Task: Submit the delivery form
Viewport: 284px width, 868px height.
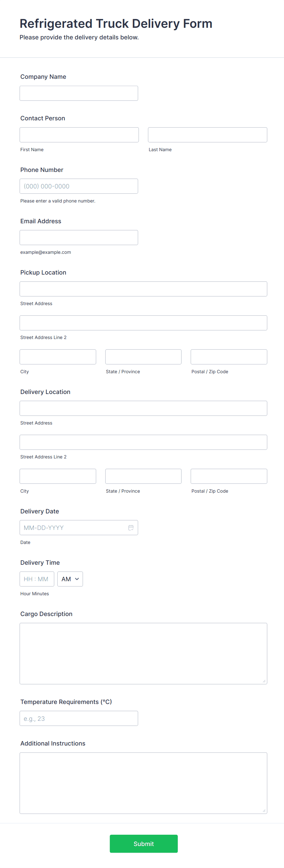Action: (x=144, y=843)
